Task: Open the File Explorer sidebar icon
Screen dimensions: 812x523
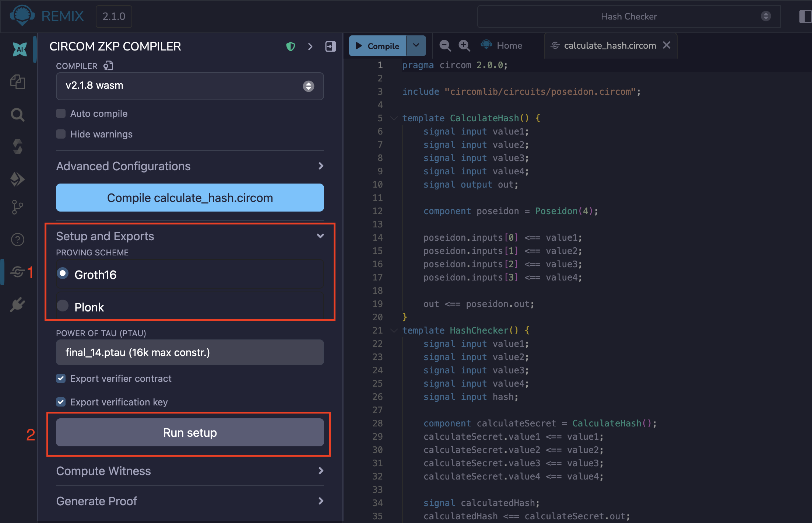Action: coord(18,82)
